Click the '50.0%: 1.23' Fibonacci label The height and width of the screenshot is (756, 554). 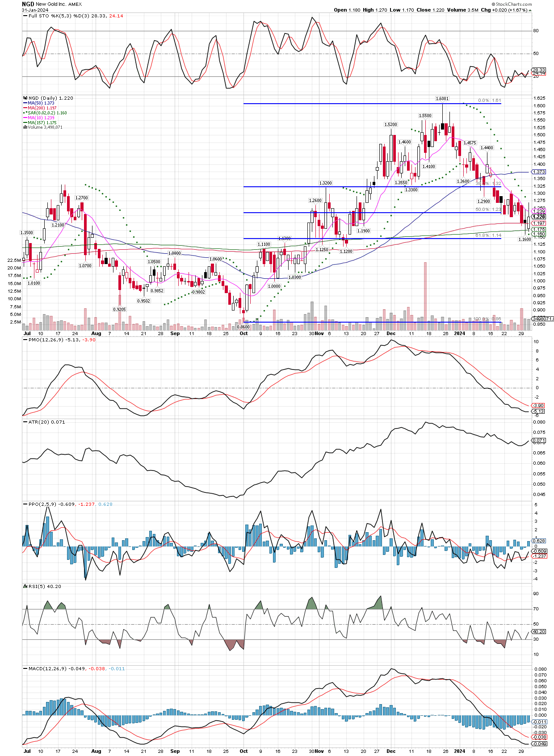click(x=488, y=210)
